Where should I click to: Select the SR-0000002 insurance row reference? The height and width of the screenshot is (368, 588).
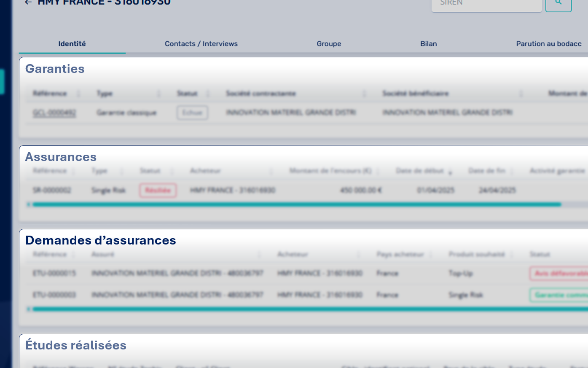[52, 190]
